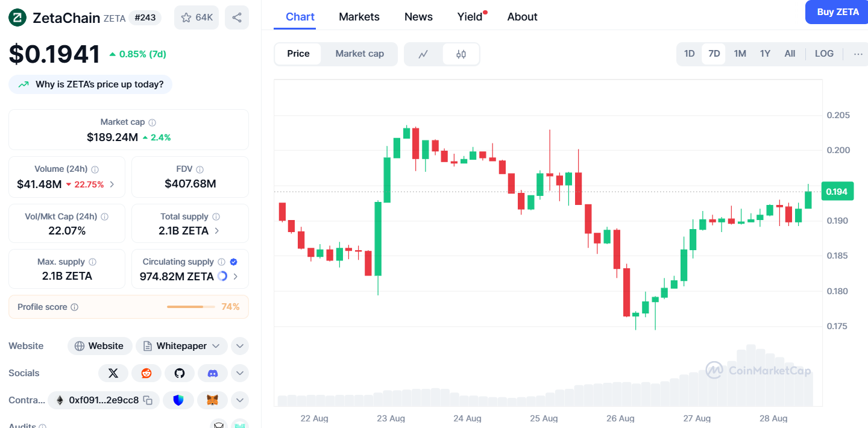Open the Reddit social link

coord(146,373)
